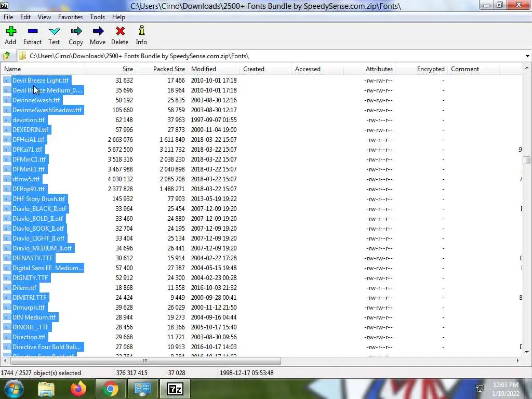Open the Favorites menu

click(x=70, y=17)
